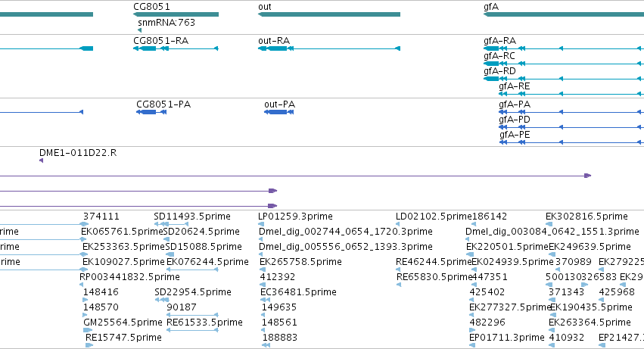Click the gfA-RC transcript label
The height and width of the screenshot is (349, 644).
499,56
